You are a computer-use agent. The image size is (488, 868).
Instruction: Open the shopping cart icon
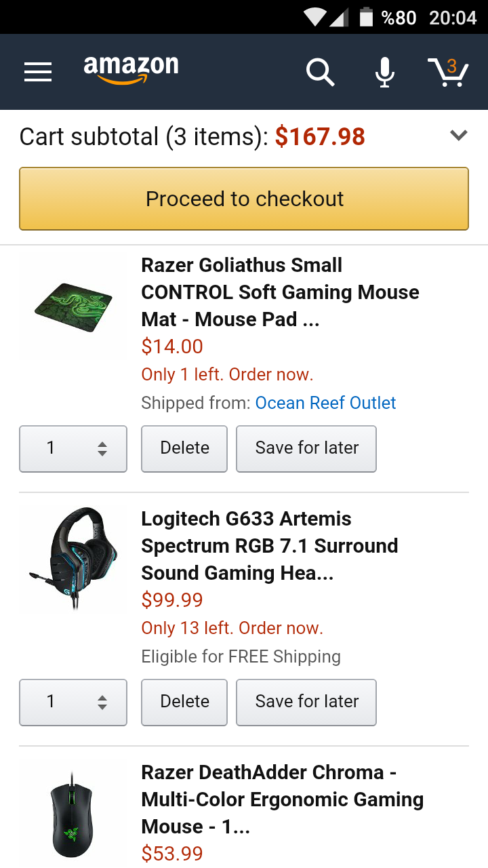click(448, 72)
